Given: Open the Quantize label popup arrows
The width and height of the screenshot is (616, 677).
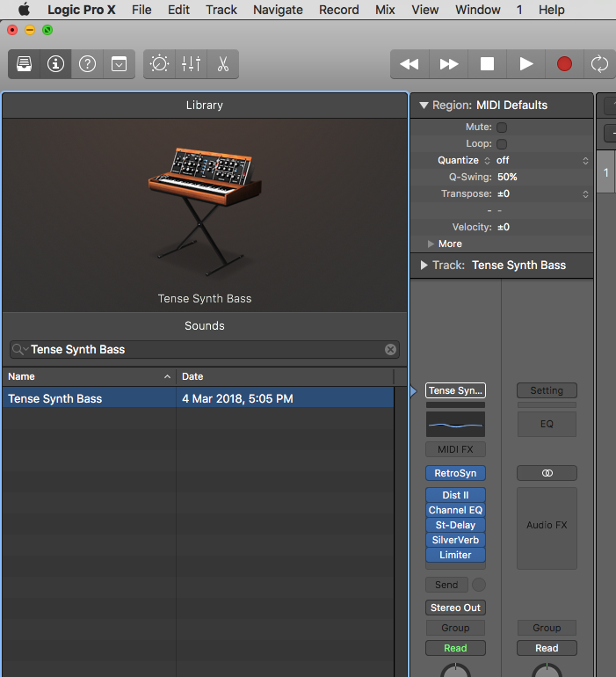Looking at the screenshot, I should tap(487, 161).
